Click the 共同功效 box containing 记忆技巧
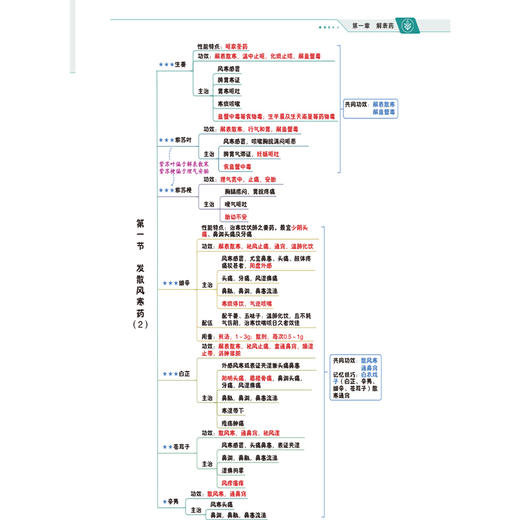Image resolution: width=520 pixels, height=520 pixels. (x=355, y=377)
